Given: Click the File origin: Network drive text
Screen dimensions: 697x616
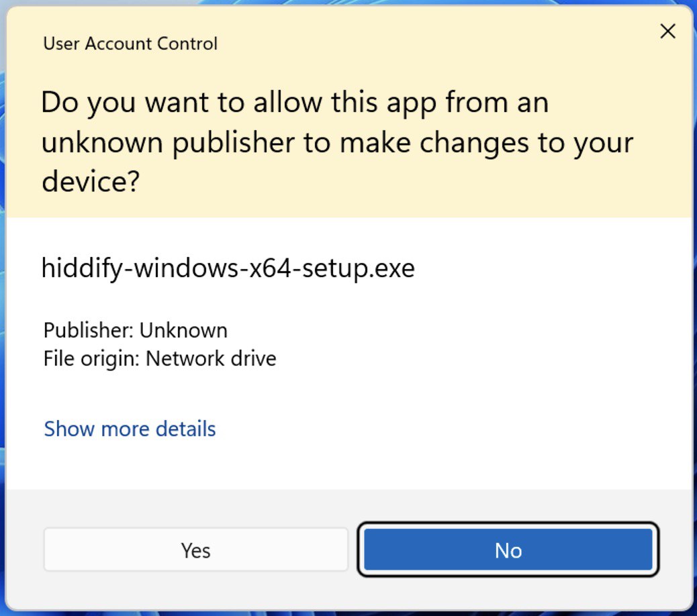Looking at the screenshot, I should [x=158, y=358].
